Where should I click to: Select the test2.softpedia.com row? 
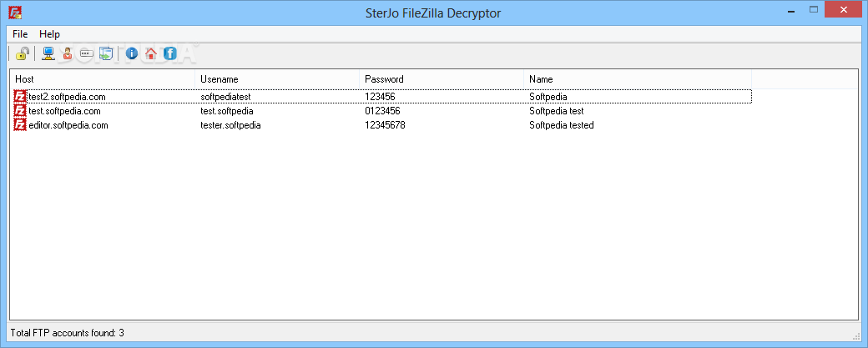pyautogui.click(x=382, y=97)
